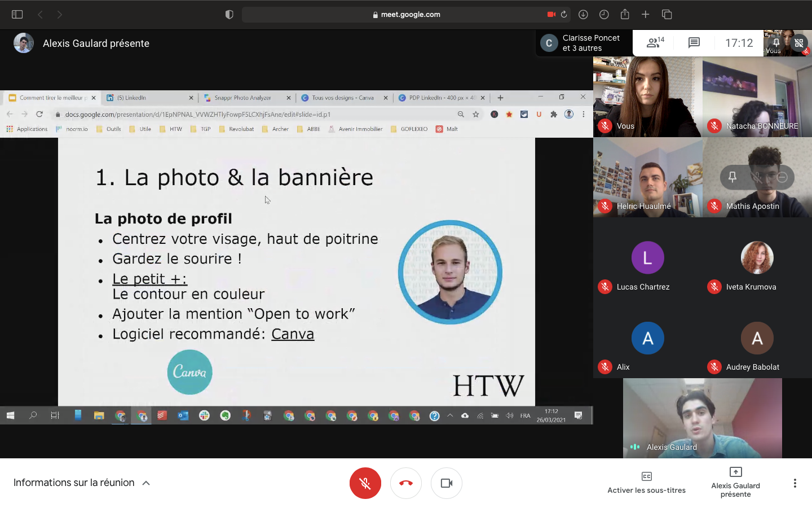This screenshot has width=812, height=508.
Task: Click the Safari privacy shield icon
Action: 229,15
